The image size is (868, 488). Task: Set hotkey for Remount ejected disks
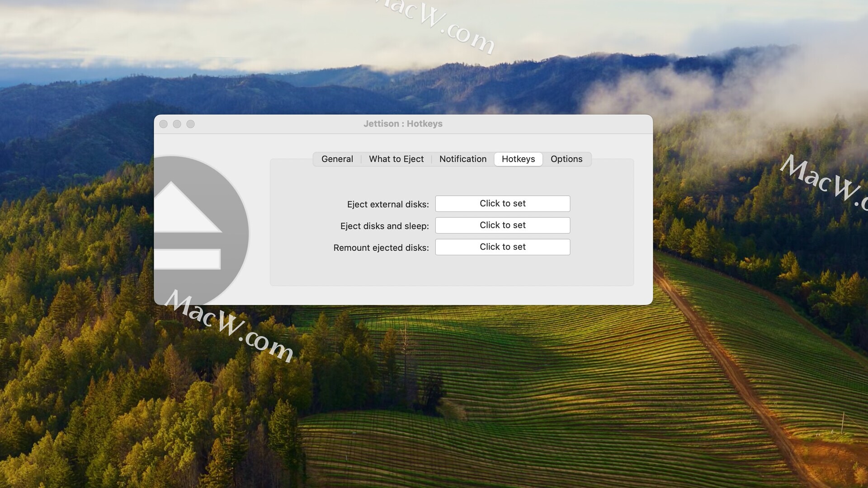(x=502, y=247)
